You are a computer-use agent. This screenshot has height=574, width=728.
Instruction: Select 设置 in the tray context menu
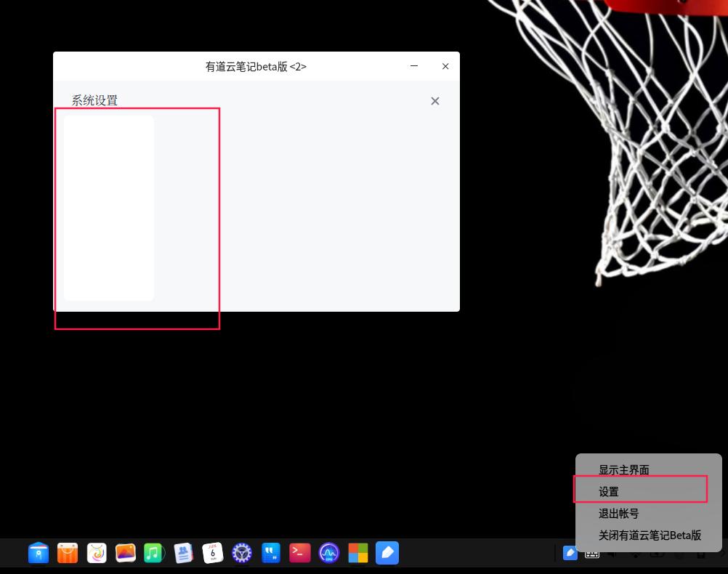(x=608, y=491)
